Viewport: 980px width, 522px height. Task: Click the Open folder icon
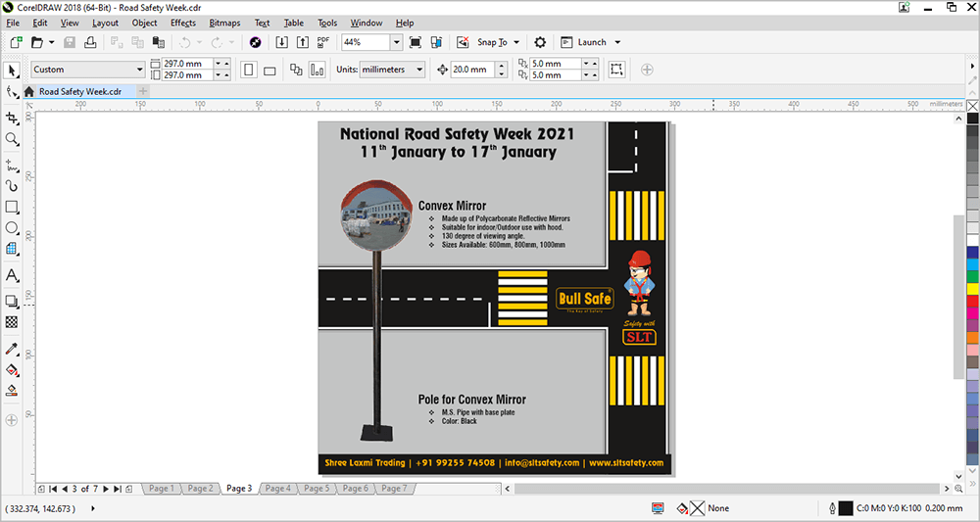[x=37, y=42]
